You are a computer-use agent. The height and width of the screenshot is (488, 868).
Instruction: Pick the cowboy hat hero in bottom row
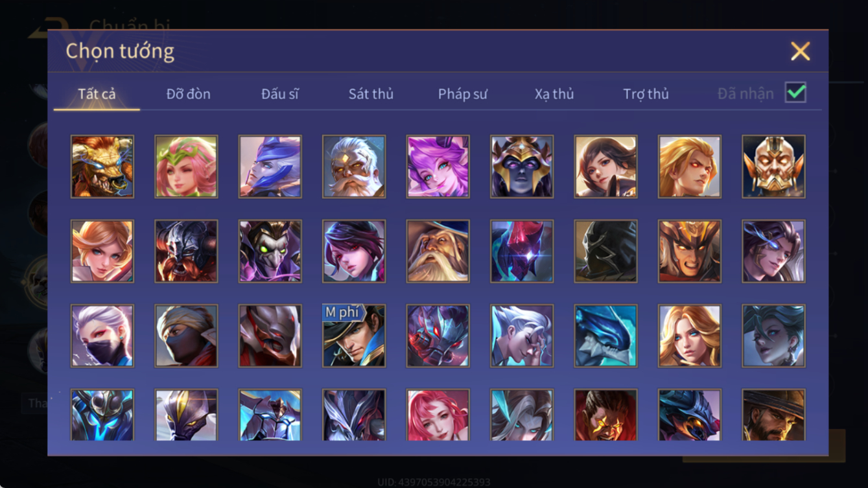click(x=773, y=415)
